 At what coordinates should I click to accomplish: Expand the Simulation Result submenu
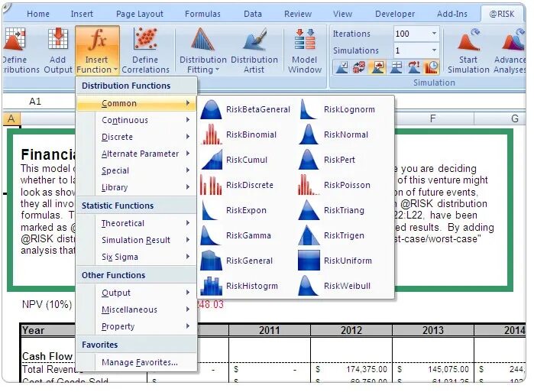pyautogui.click(x=136, y=240)
